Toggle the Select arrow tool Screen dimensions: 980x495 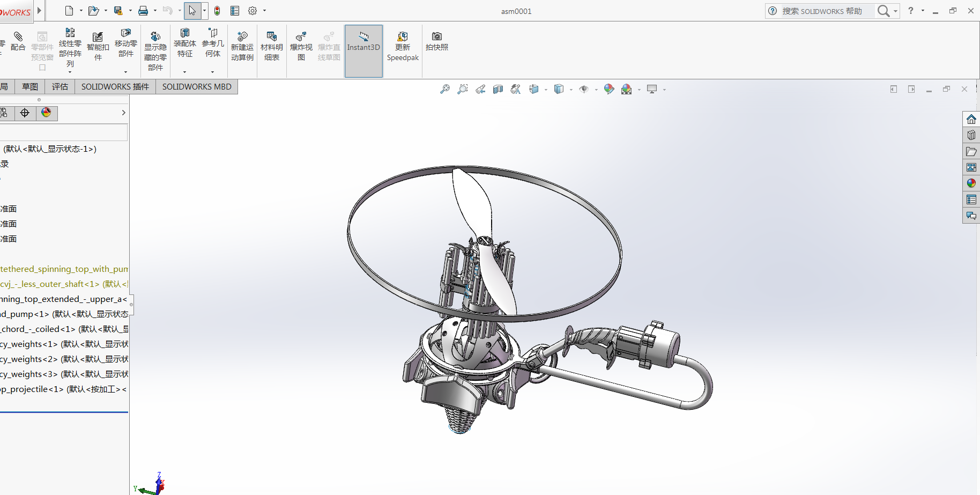tap(192, 11)
